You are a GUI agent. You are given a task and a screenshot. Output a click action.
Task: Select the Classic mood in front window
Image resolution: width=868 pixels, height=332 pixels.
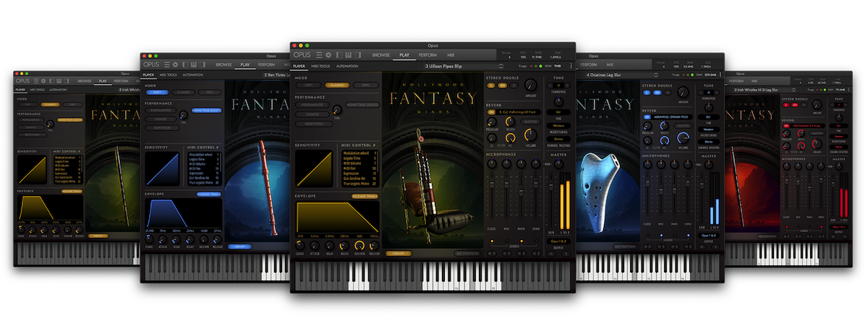point(337,85)
